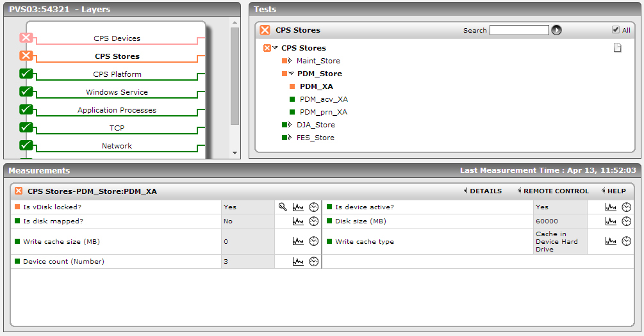Focus the Search input field
Image resolution: width=644 pixels, height=336 pixels.
coord(519,30)
